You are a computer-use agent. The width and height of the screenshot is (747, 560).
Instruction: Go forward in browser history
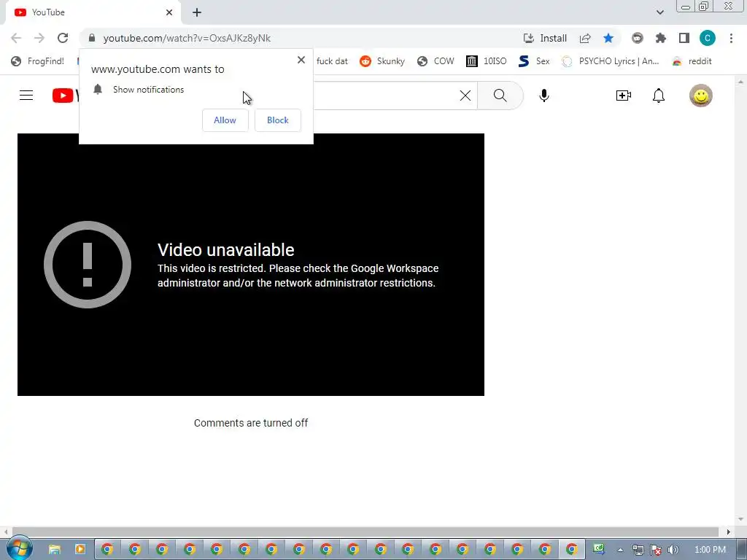point(39,38)
